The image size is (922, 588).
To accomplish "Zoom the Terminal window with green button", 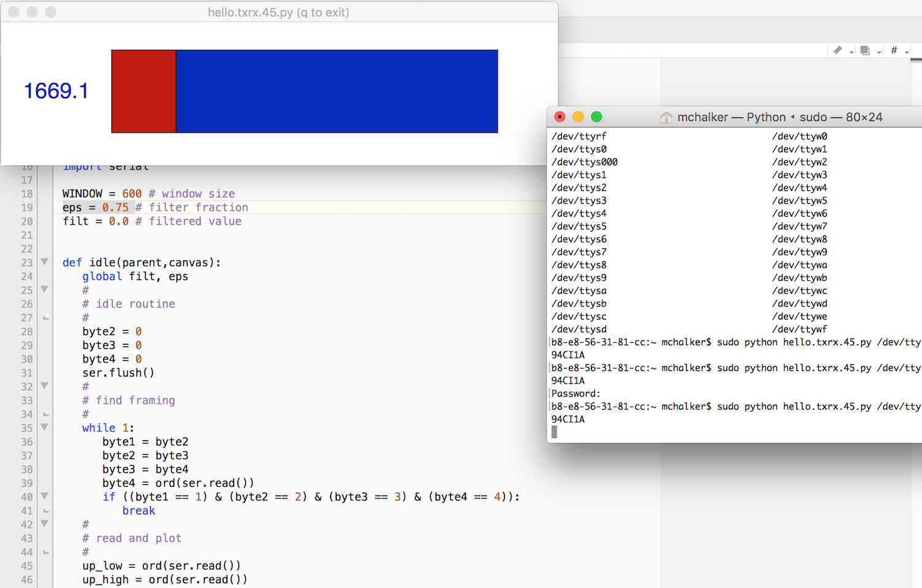I will tap(597, 117).
